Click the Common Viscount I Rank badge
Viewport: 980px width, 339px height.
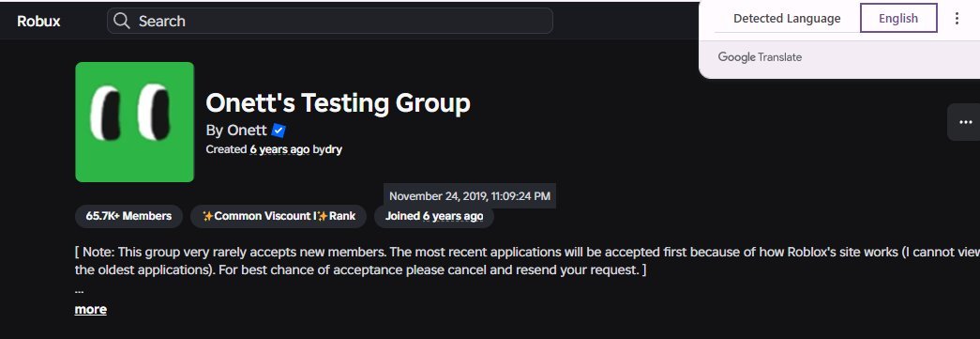279,216
